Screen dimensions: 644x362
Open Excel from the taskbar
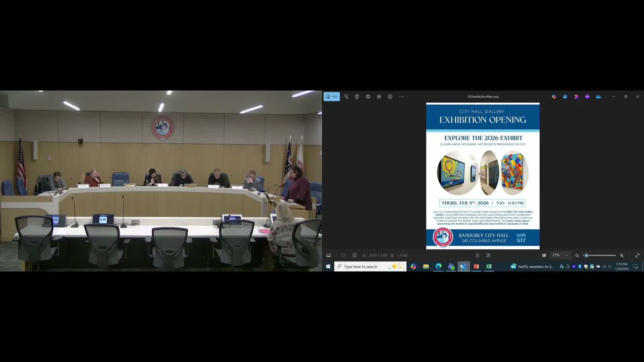coord(489,266)
